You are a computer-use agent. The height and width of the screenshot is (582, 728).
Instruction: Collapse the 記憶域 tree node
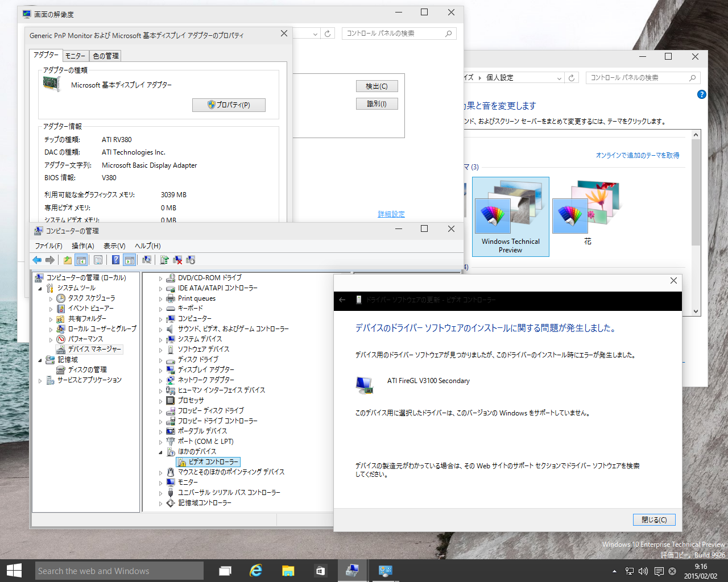pyautogui.click(x=40, y=360)
